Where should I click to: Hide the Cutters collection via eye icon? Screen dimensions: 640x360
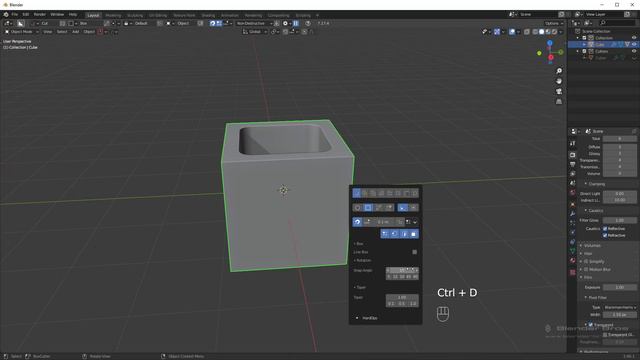pyautogui.click(x=634, y=51)
